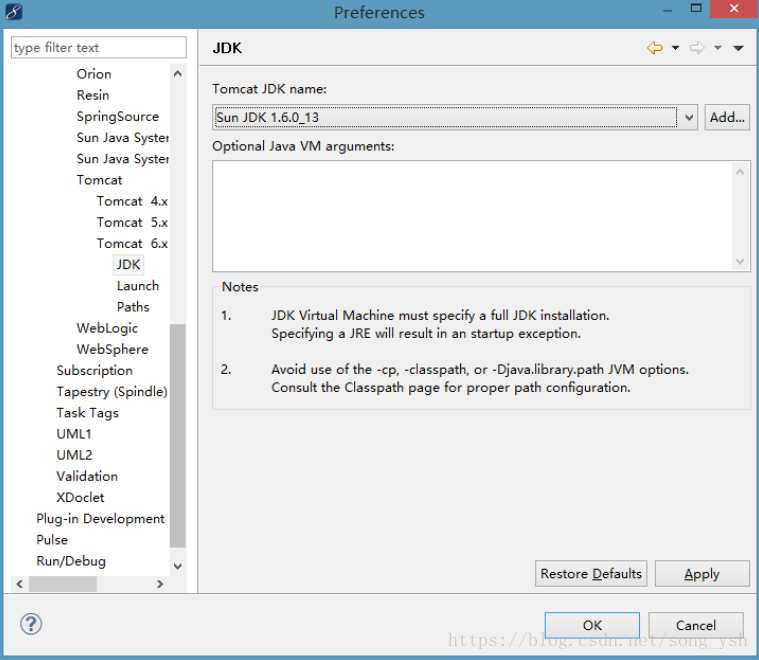Open the back history dropdown arrow

[675, 48]
